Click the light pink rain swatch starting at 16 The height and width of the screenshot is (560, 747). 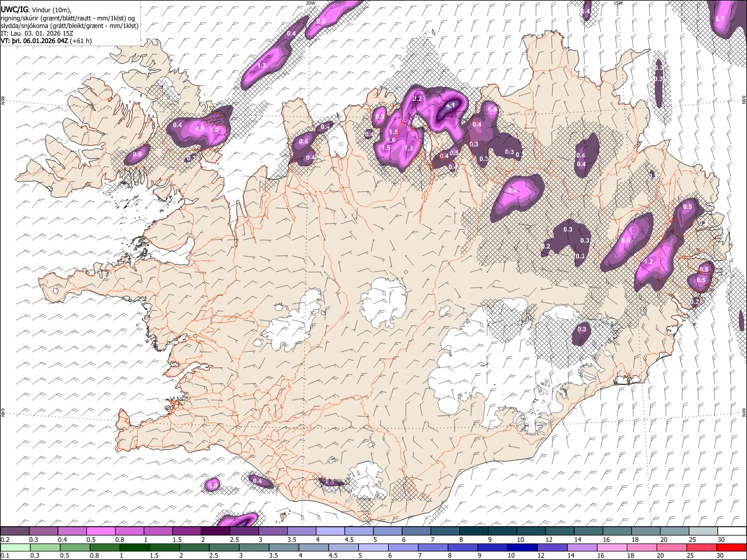612,547
